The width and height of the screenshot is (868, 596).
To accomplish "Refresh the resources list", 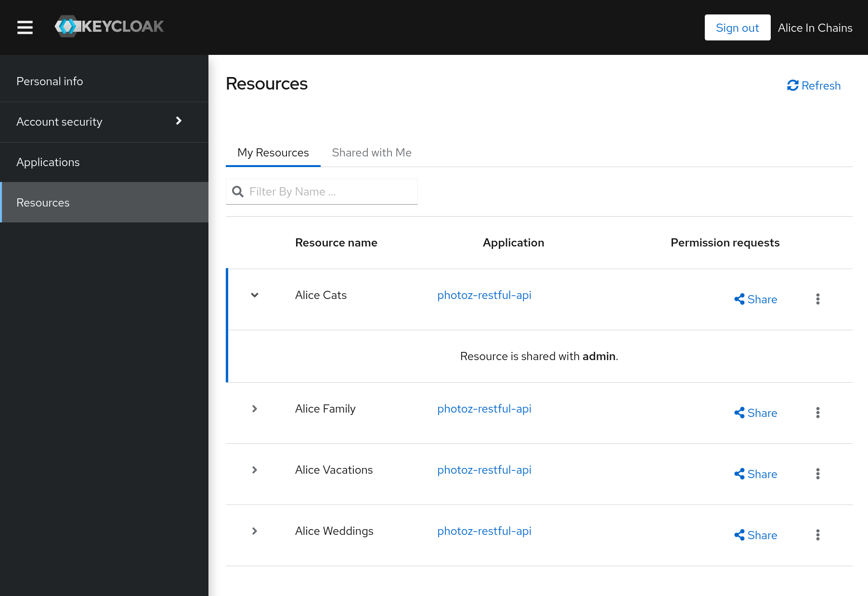I will (x=814, y=86).
